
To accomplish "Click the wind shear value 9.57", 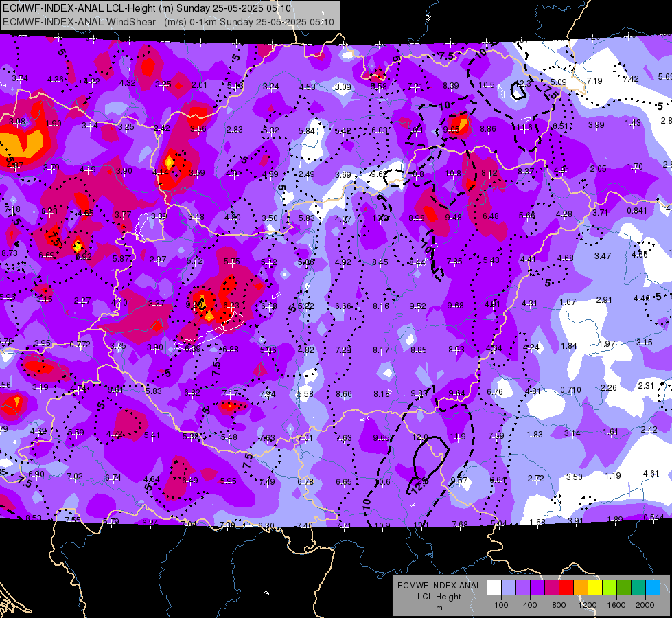I will [x=459, y=481].
